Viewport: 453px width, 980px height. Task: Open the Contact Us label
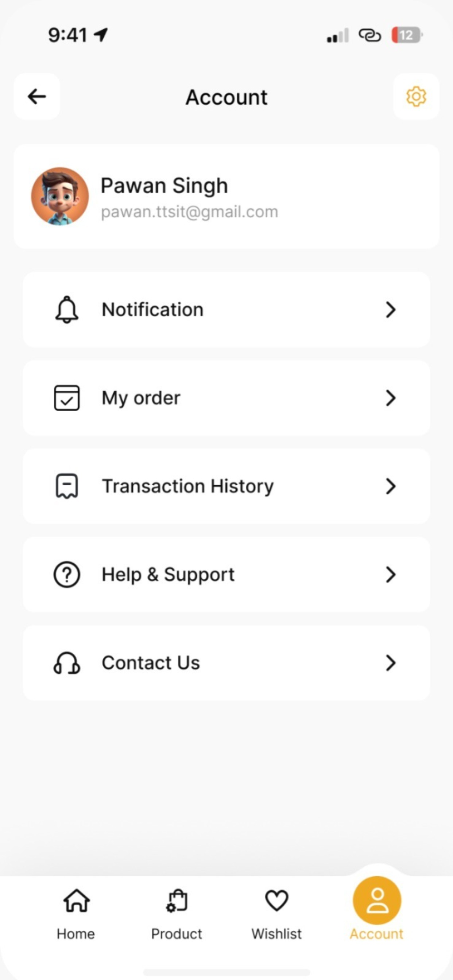pyautogui.click(x=151, y=663)
